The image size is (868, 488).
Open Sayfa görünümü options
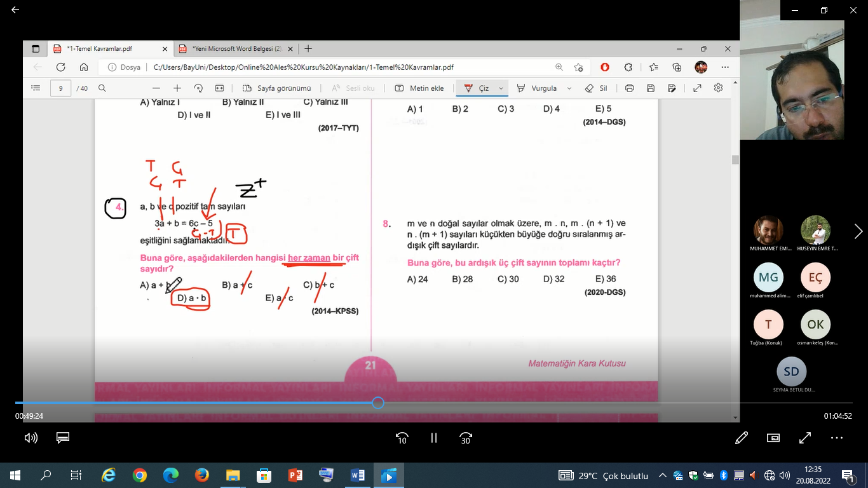tap(277, 88)
